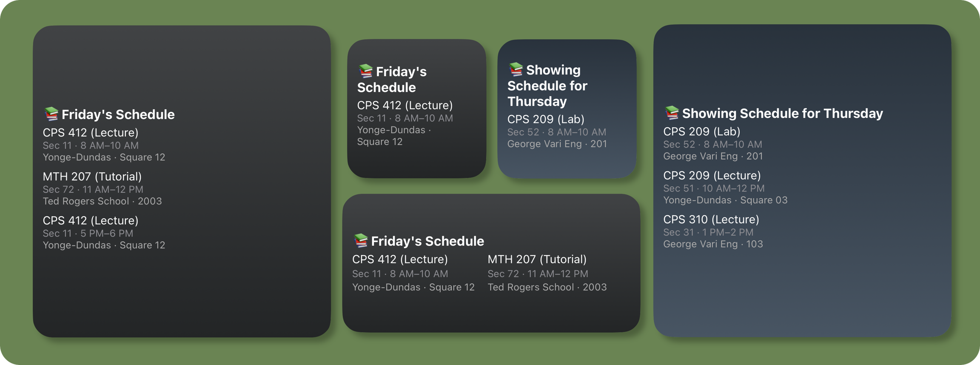Click books icon in large Friday's Schedule widget
The height and width of the screenshot is (365, 980).
click(x=51, y=114)
